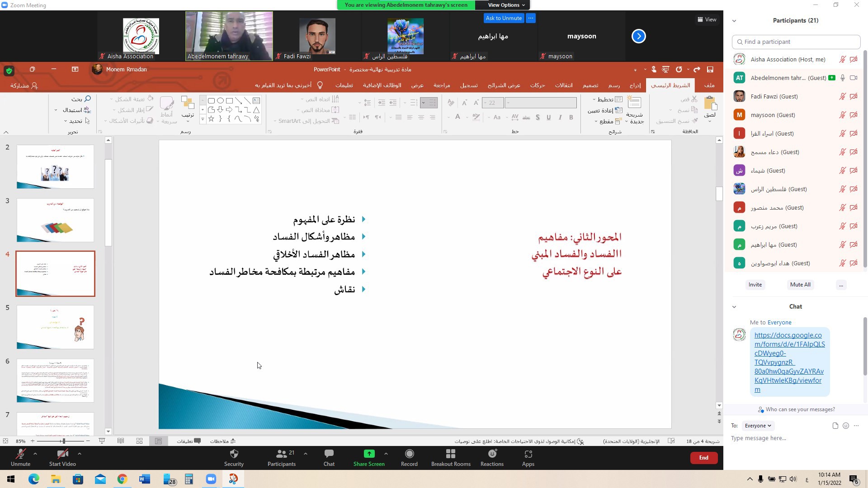The width and height of the screenshot is (868, 488).
Task: Toggle mute for Fadi Fawzi participant
Action: coord(842,97)
